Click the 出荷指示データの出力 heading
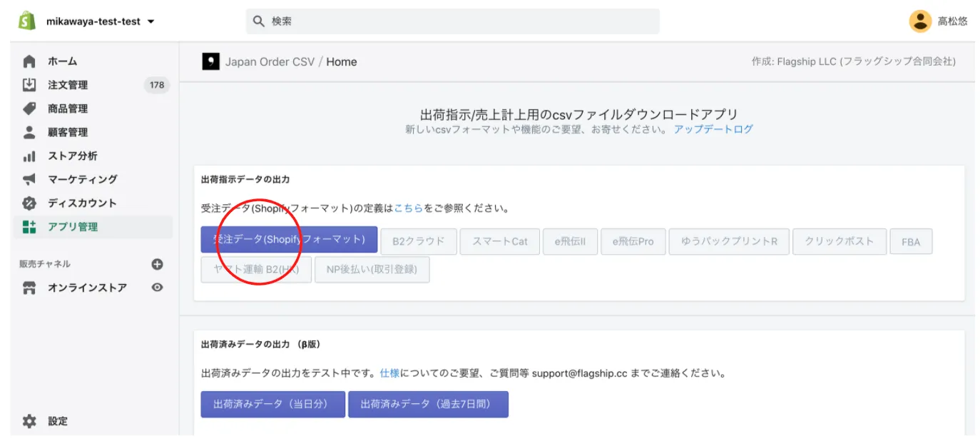Image resolution: width=980 pixels, height=444 pixels. tap(245, 179)
